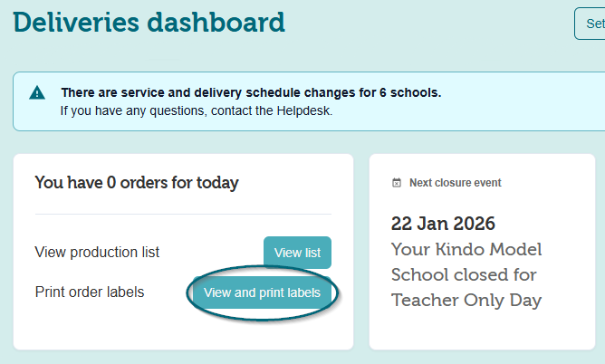Click the 'School closed for' text line

tap(463, 274)
